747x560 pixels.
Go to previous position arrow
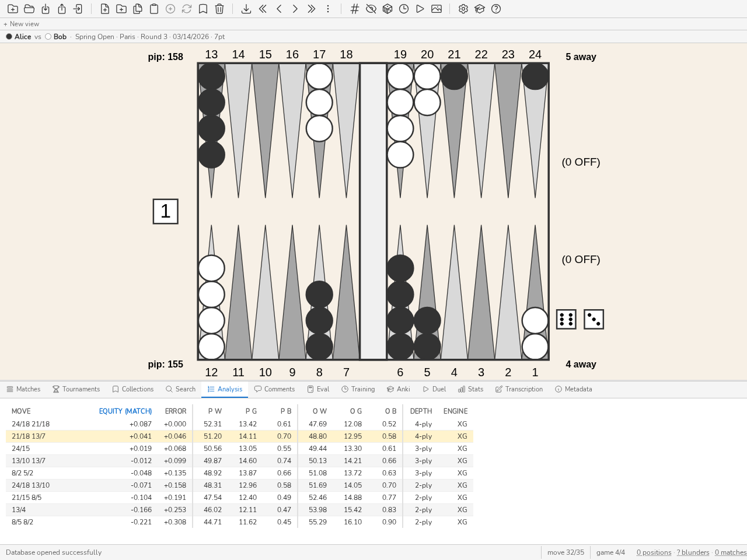coord(279,9)
